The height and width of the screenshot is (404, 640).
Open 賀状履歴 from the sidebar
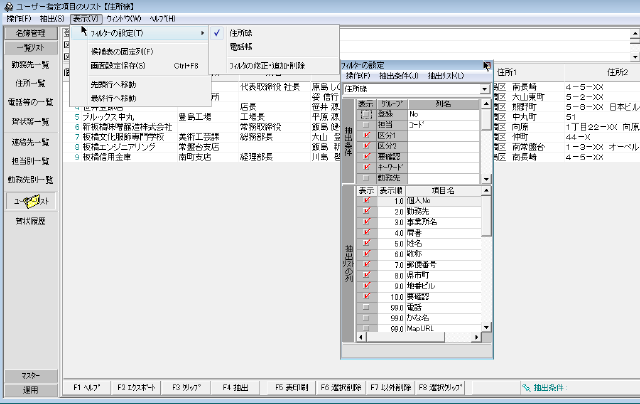pos(31,221)
